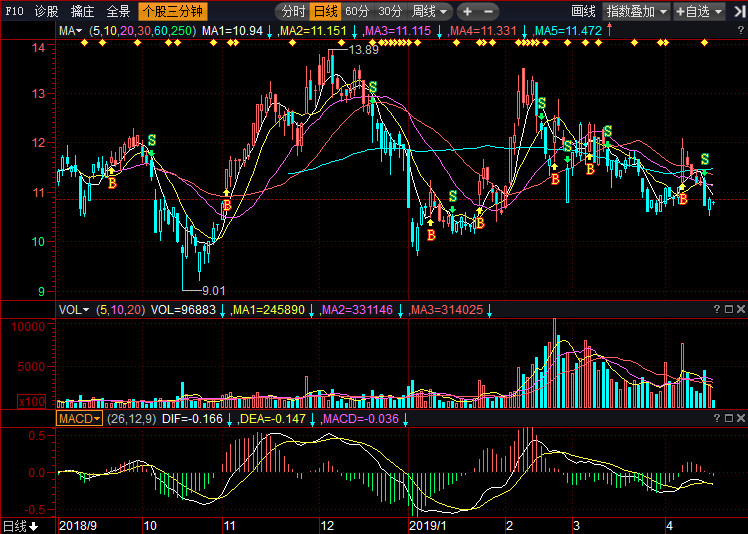748x534 pixels.
Task: Click the S sell marker beside 13.89 peak
Action: click(x=372, y=88)
